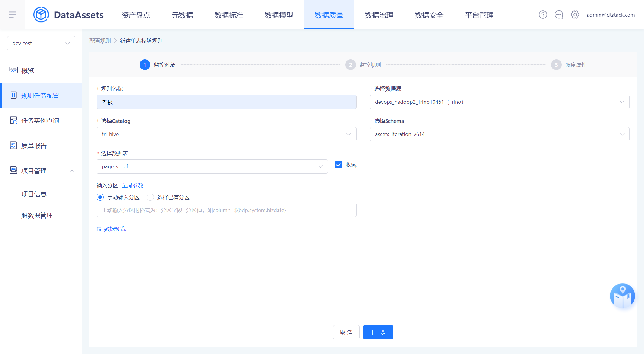
Task: Click the DataAssets logo icon
Action: (41, 14)
